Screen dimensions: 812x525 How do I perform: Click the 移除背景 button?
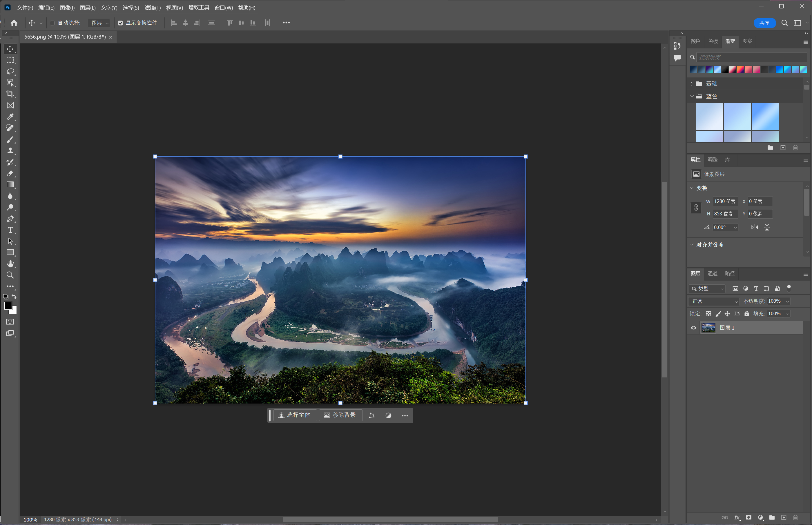340,415
